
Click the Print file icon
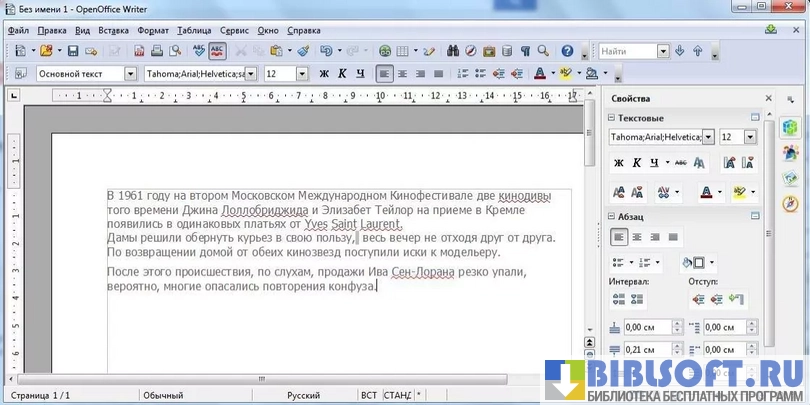(153, 51)
